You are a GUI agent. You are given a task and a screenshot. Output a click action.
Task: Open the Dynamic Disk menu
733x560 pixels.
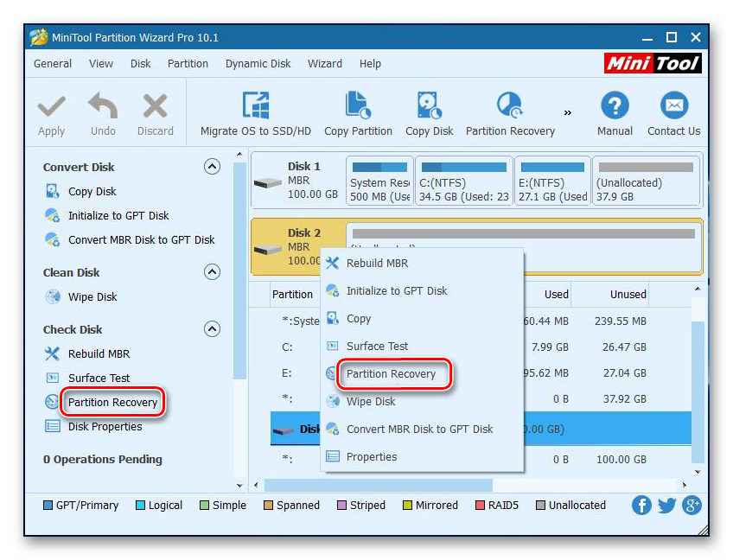coord(258,63)
